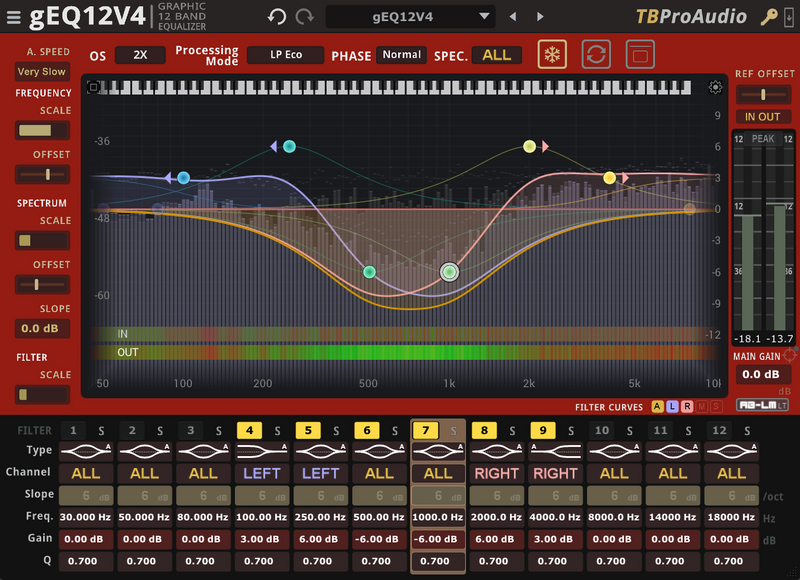Select the R filter curves view

[x=686, y=406]
